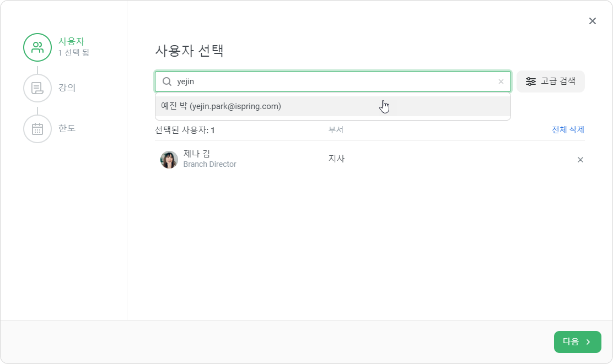Remove 제나 김 from selected users

[x=580, y=159]
